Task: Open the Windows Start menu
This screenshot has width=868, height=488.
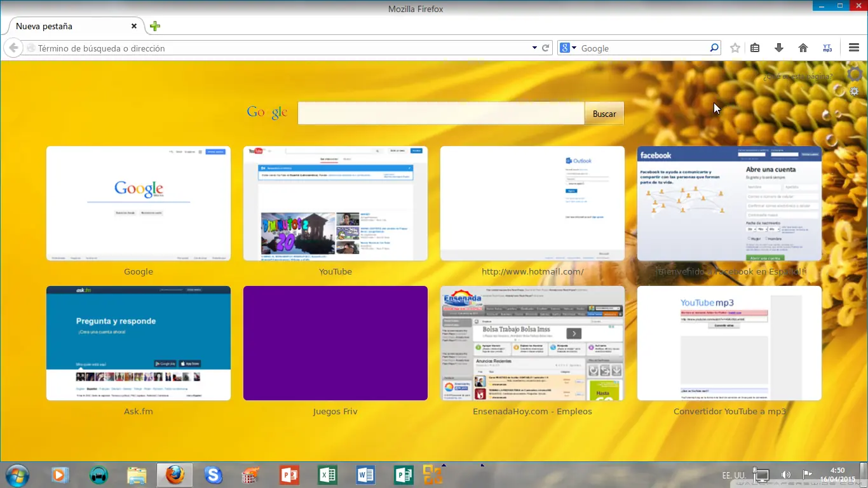Action: tap(17, 475)
